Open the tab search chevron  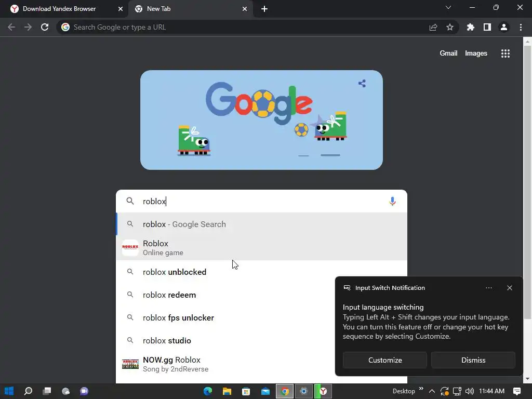coord(448,7)
